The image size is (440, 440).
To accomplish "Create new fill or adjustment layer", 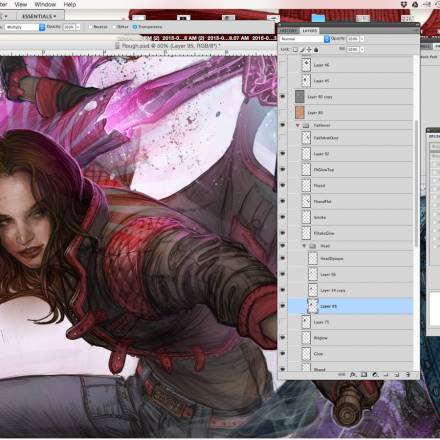I will tap(375, 375).
